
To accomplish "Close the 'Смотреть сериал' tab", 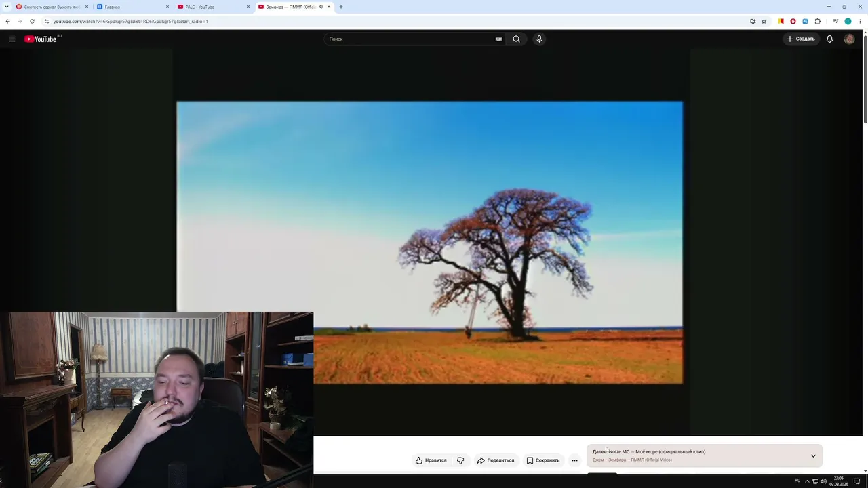I will (x=87, y=7).
